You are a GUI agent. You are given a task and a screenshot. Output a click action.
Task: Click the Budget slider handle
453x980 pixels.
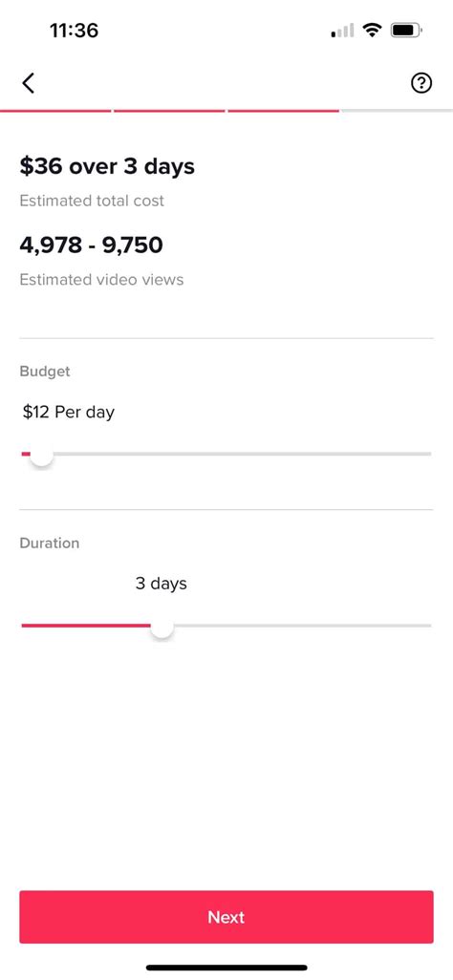[x=41, y=455]
